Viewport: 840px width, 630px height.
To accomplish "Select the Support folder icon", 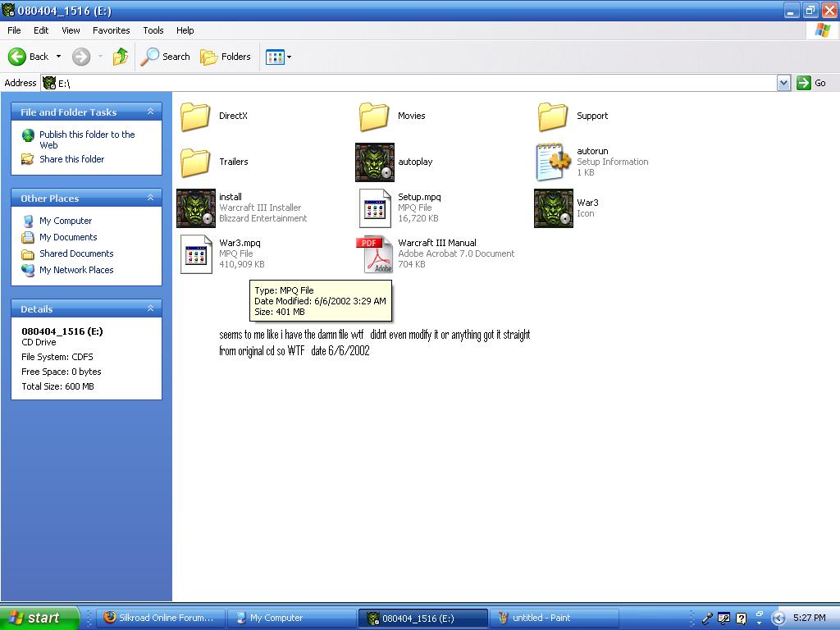I will pyautogui.click(x=553, y=116).
